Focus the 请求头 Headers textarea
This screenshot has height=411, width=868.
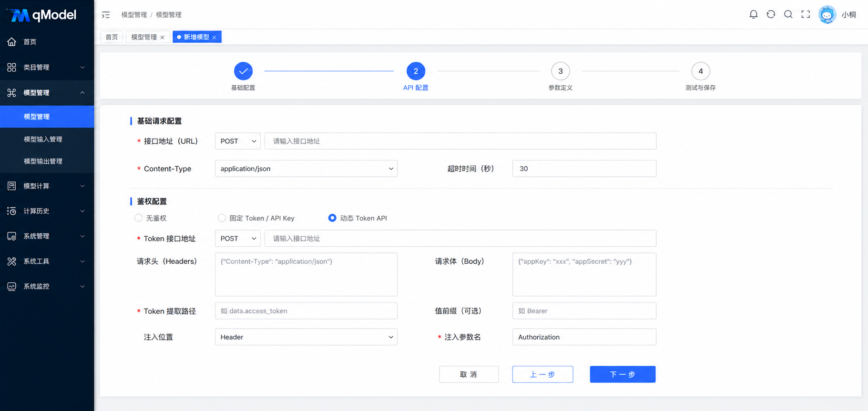[306, 274]
